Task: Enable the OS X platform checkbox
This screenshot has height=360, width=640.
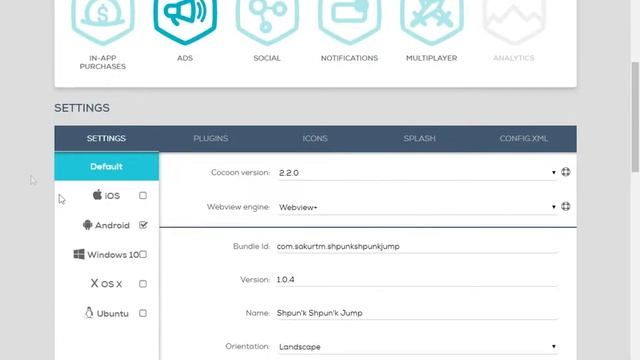Action: click(143, 284)
